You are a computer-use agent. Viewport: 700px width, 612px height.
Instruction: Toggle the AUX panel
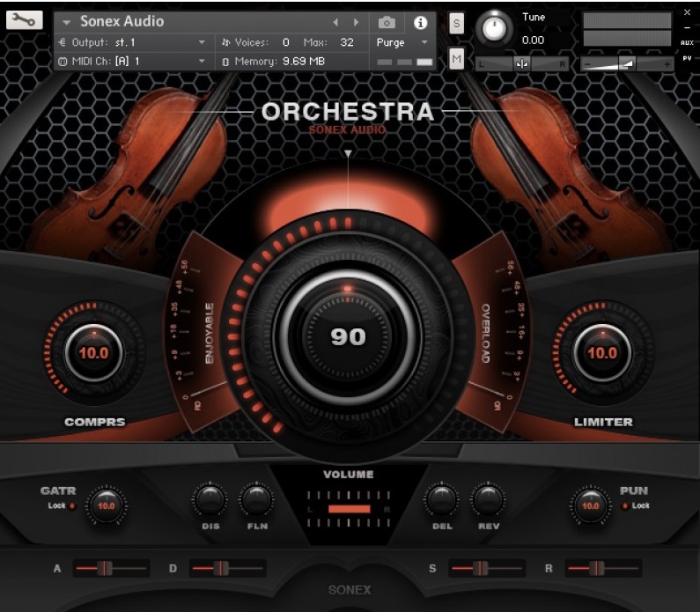[x=687, y=43]
